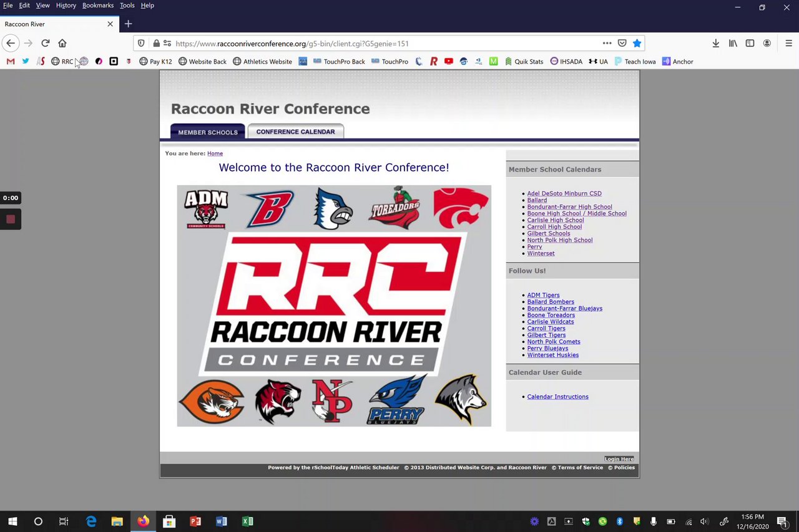Image resolution: width=799 pixels, height=532 pixels.
Task: Follow the Home breadcrumb link
Action: (215, 153)
